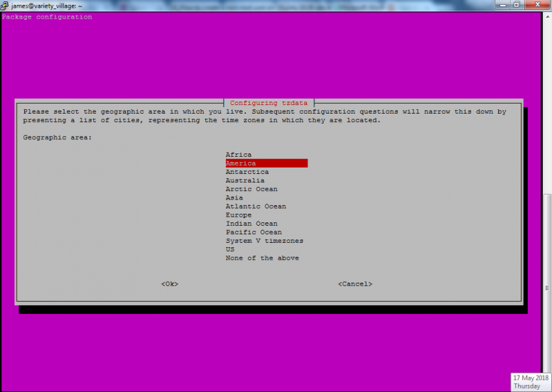The width and height of the screenshot is (552, 392).
Task: Click the terminal's vertical scrollbar thumb
Action: tap(547, 288)
